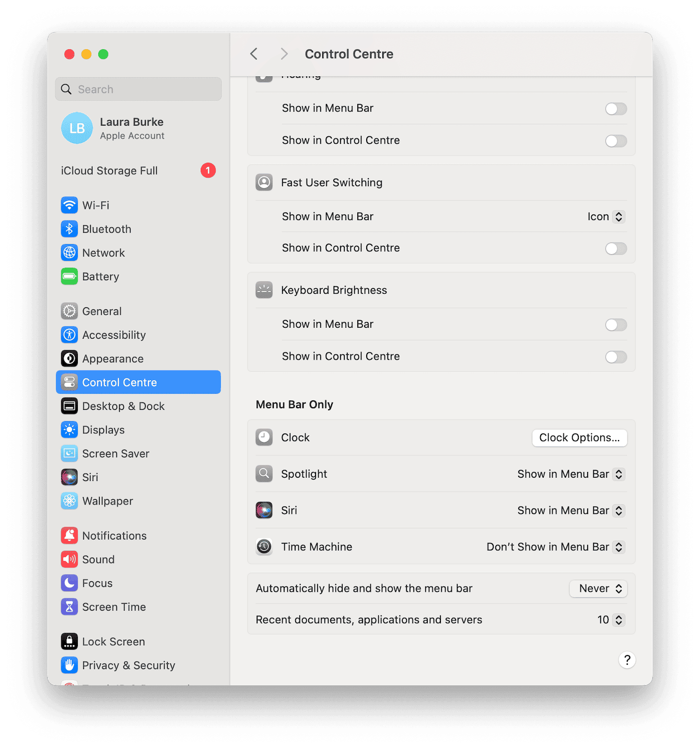Open the Fast User Switching Icon dropdown

[605, 216]
